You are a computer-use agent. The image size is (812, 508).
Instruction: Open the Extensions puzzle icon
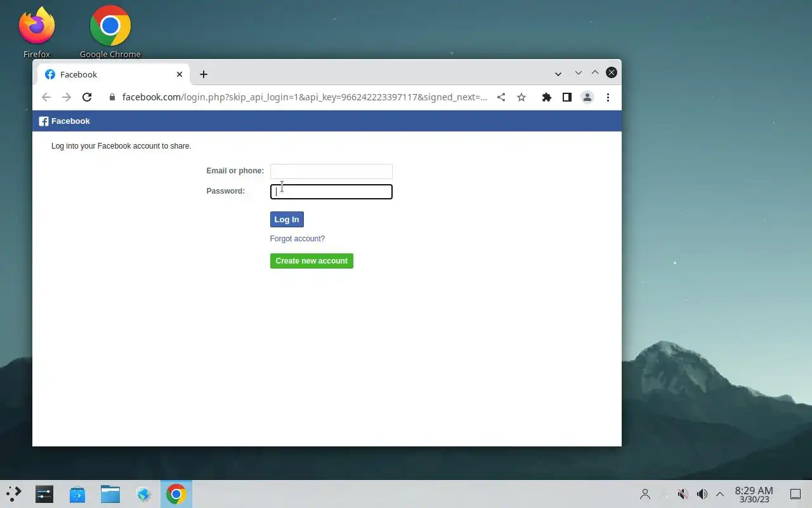pyautogui.click(x=546, y=97)
